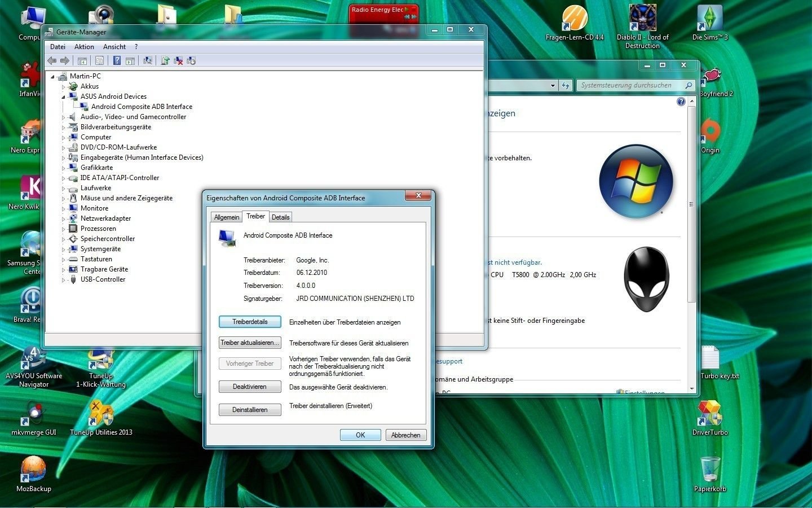
Task: Switch to the Allgemein tab
Action: (x=227, y=217)
